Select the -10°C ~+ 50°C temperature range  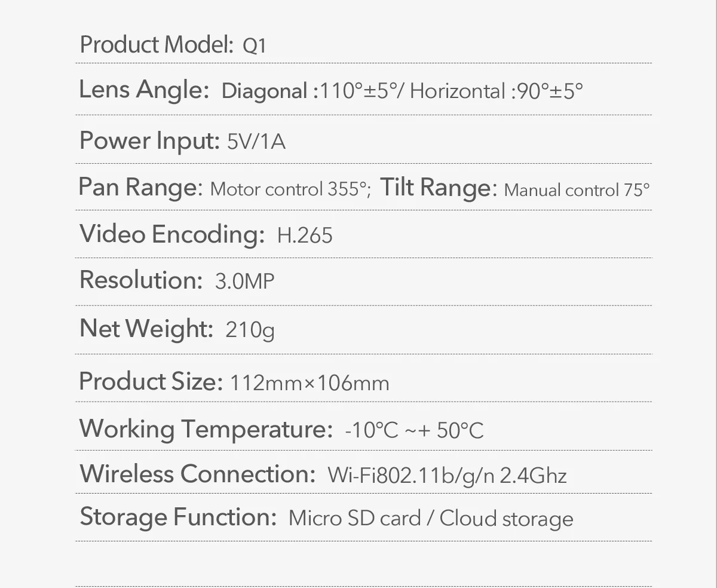[x=414, y=430]
